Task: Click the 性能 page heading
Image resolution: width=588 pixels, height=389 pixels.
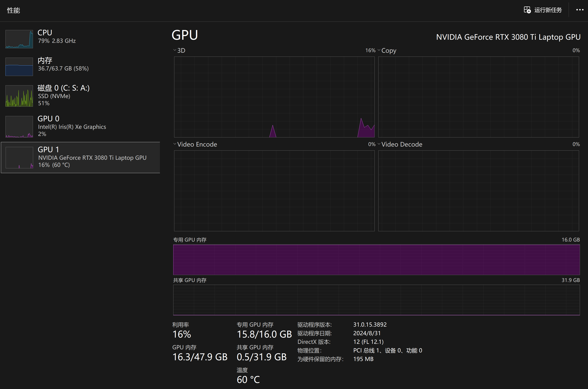Action: click(13, 10)
